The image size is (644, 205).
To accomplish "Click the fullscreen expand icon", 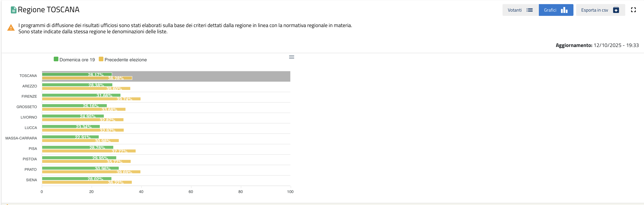I will pos(633,10).
